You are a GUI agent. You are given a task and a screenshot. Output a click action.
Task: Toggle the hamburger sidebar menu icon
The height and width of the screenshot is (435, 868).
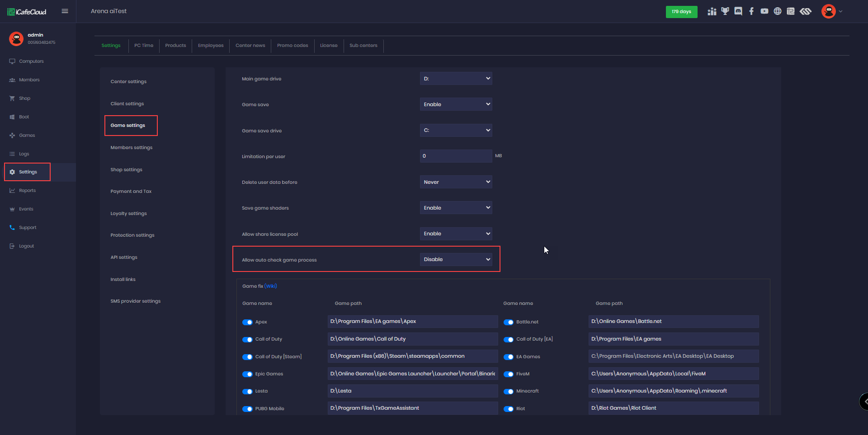[65, 11]
